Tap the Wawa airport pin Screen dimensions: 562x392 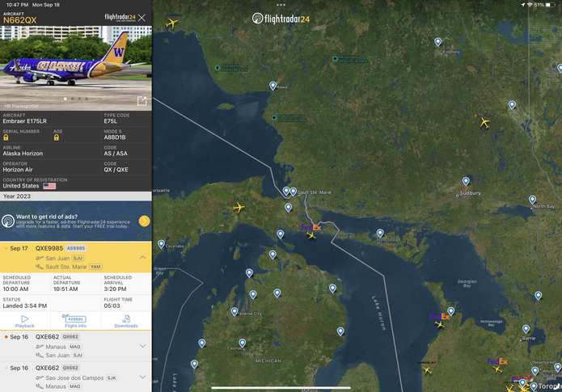[273, 86]
